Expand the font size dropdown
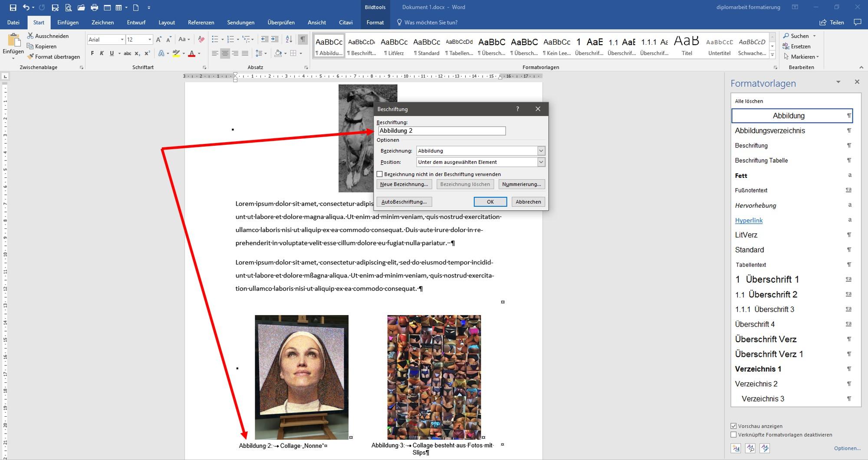The width and height of the screenshot is (868, 460). point(150,39)
